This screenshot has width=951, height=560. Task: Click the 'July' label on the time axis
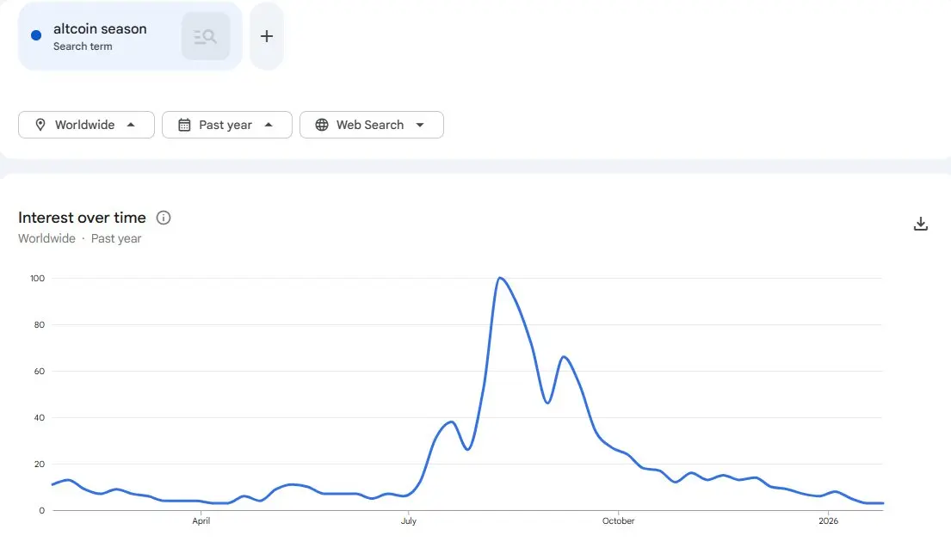click(x=408, y=521)
